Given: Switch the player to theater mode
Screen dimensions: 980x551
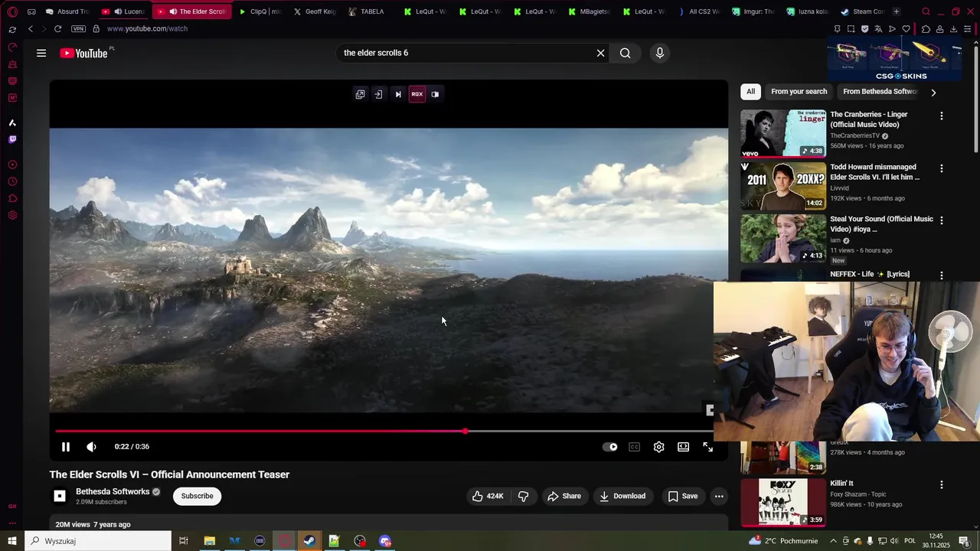Looking at the screenshot, I should (683, 447).
